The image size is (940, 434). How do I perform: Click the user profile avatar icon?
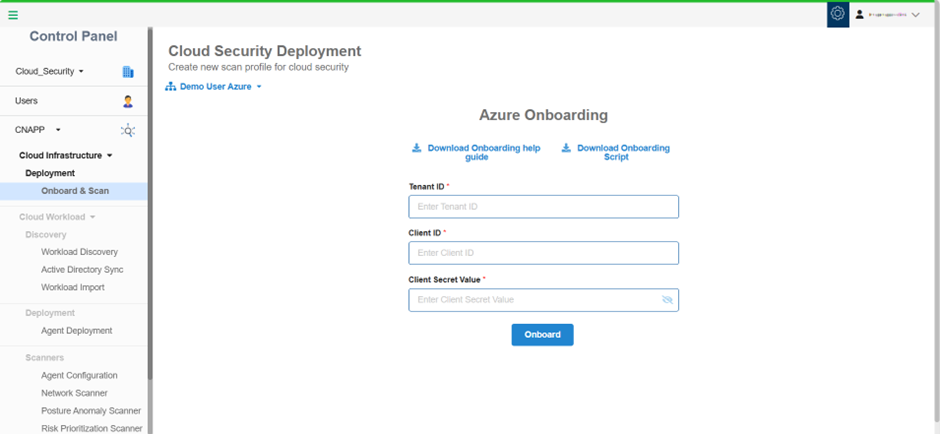point(859,14)
